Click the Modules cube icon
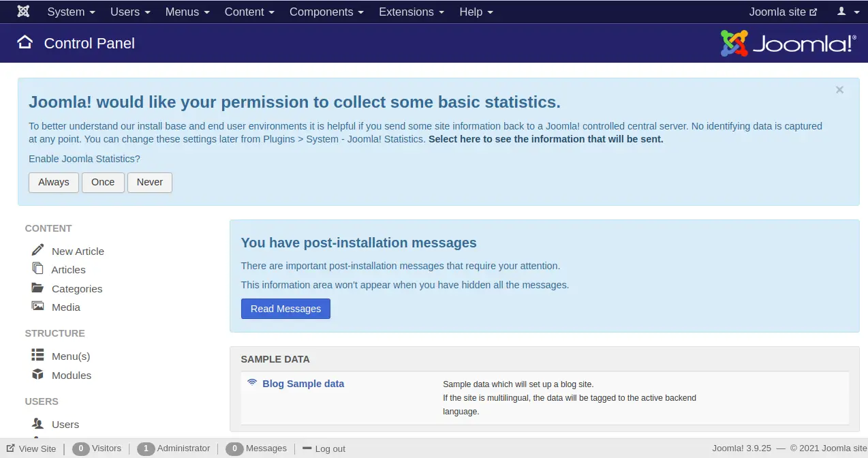The height and width of the screenshot is (458, 868). (37, 374)
